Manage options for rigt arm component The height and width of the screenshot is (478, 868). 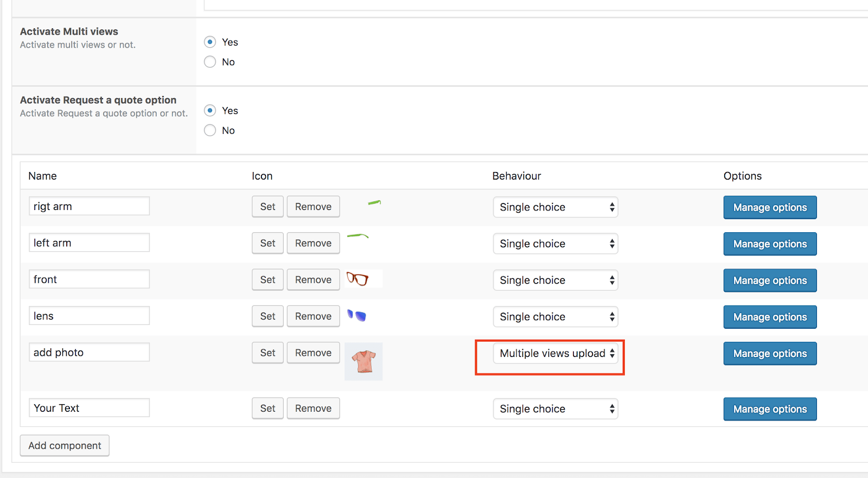(770, 207)
